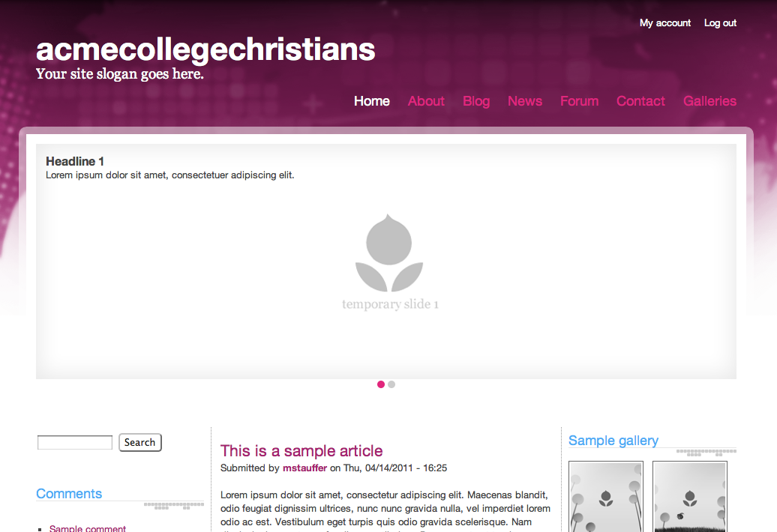Viewport: 777px width, 532px height.
Task: Click the Search button
Action: [x=140, y=442]
